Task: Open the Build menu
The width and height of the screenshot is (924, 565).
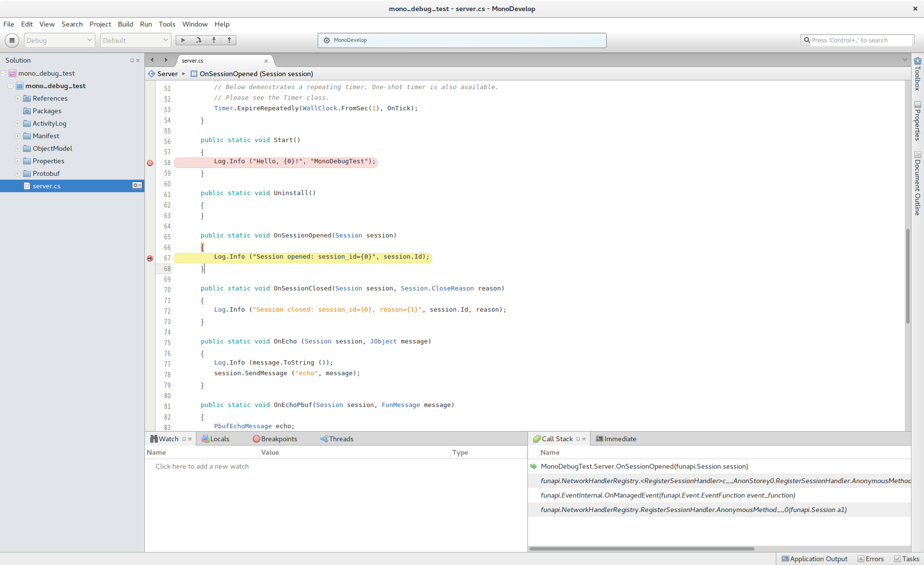Action: 126,24
